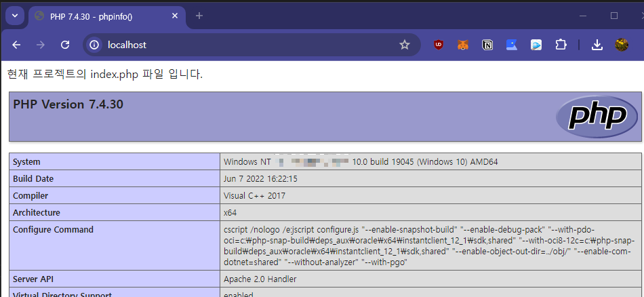Select the Compiler row label

[x=31, y=195]
